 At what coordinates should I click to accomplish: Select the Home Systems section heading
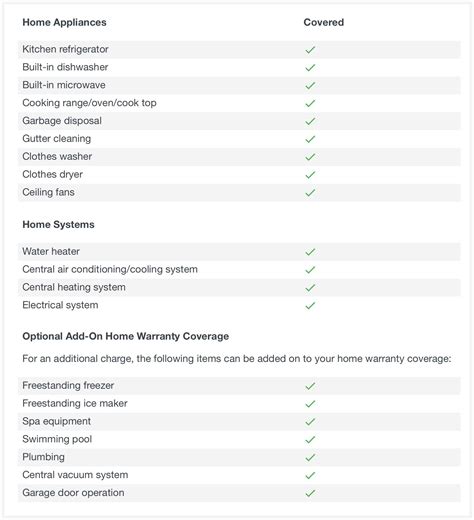click(x=58, y=225)
